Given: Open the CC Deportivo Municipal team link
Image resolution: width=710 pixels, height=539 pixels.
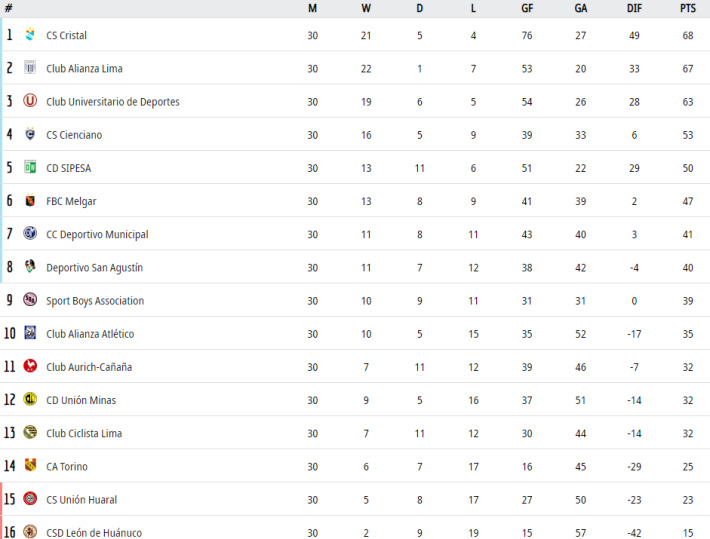Looking at the screenshot, I should point(97,235).
